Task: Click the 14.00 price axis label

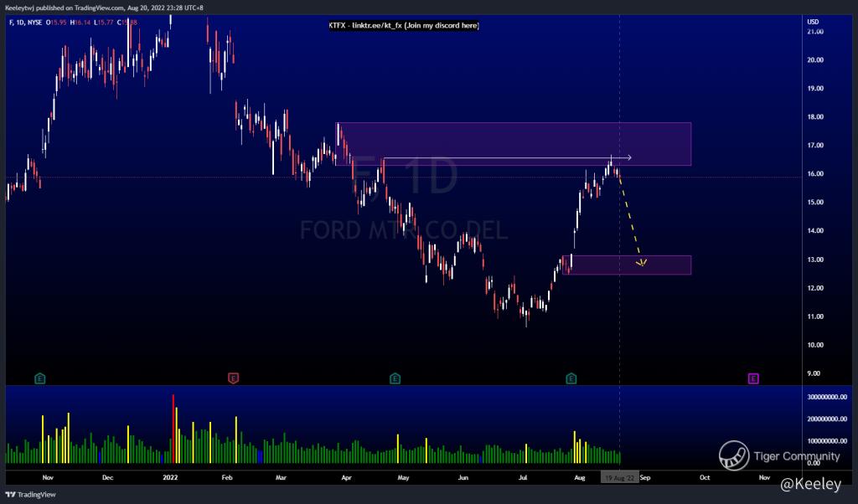Action: coord(815,231)
